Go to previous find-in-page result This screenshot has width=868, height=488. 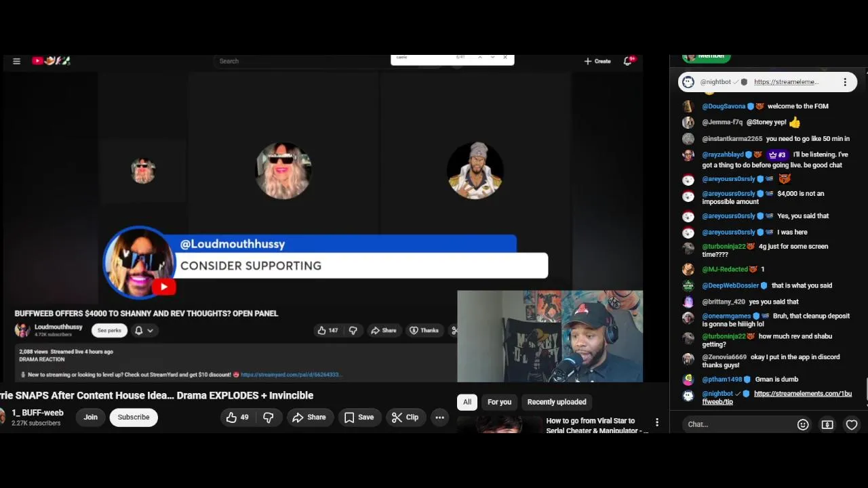[480, 58]
